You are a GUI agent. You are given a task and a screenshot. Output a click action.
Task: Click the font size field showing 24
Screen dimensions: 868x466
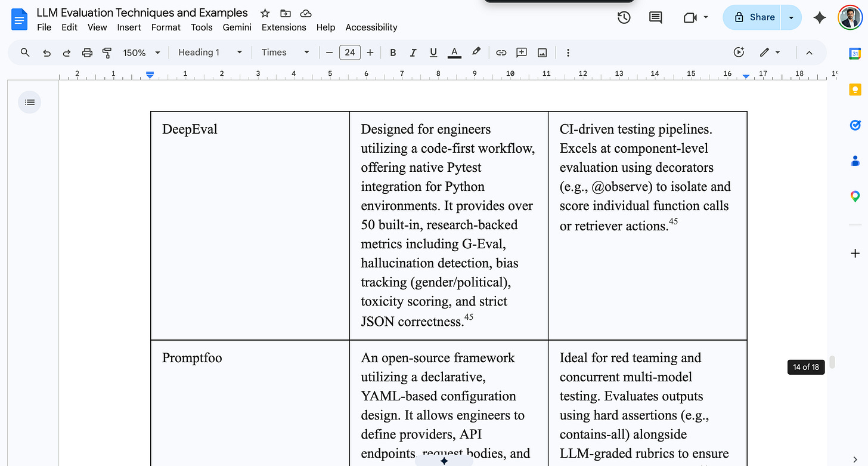[350, 53]
